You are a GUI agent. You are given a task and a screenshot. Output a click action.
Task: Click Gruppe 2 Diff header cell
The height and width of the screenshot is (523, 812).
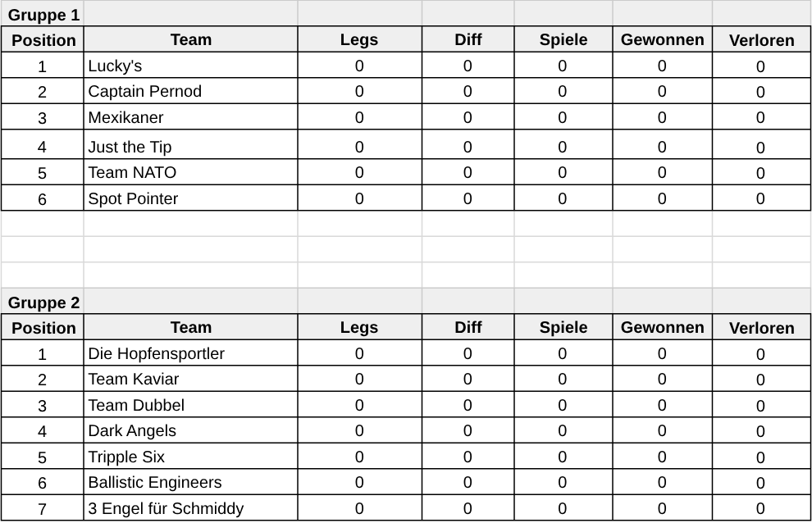468,327
